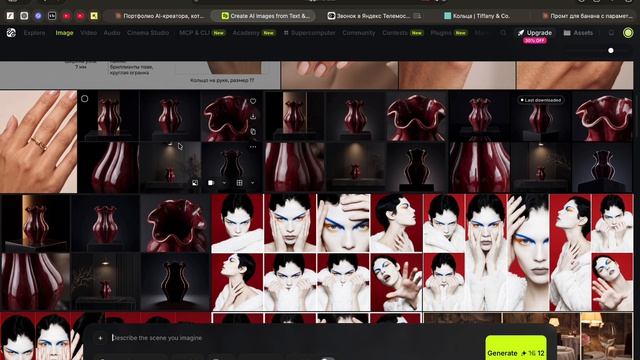640x360 pixels.
Task: Open the Supercomputer page
Action: point(309,33)
